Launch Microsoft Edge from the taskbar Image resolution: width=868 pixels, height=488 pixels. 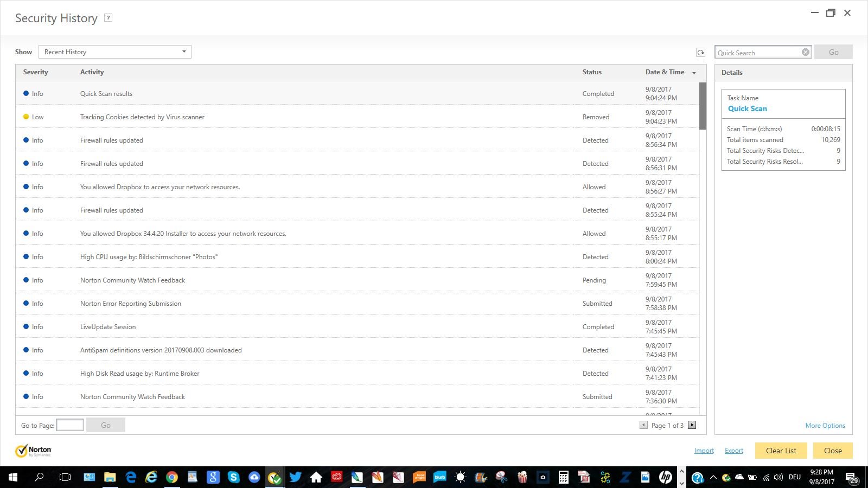tap(131, 477)
